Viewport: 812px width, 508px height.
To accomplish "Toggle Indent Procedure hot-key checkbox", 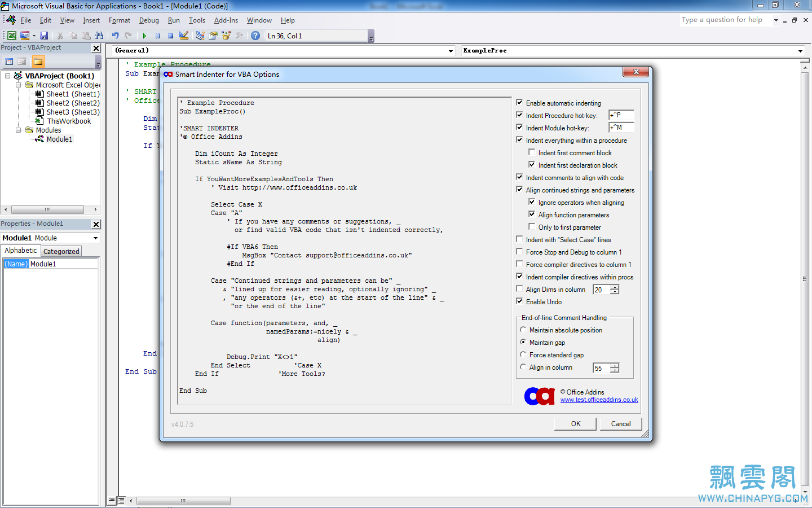I will pyautogui.click(x=519, y=115).
